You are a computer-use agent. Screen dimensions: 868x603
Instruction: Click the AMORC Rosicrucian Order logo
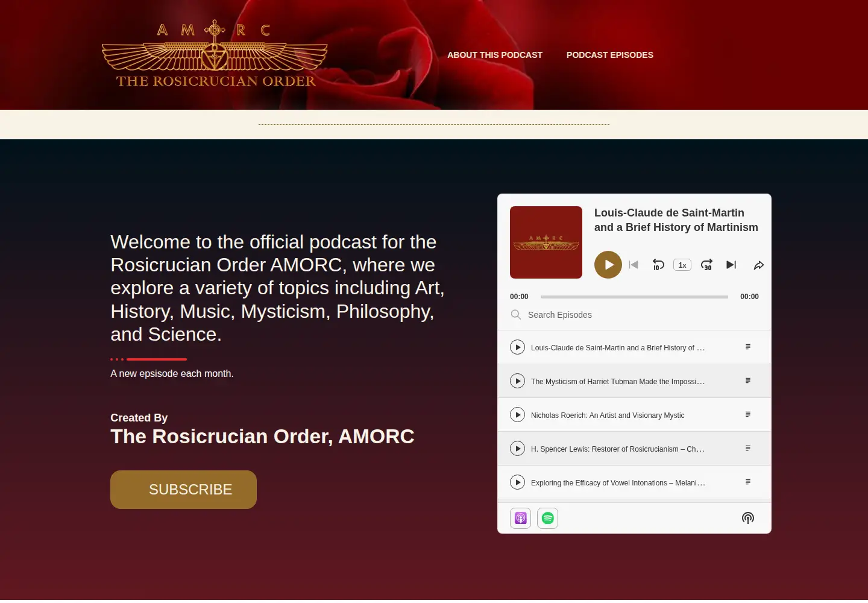[215, 54]
